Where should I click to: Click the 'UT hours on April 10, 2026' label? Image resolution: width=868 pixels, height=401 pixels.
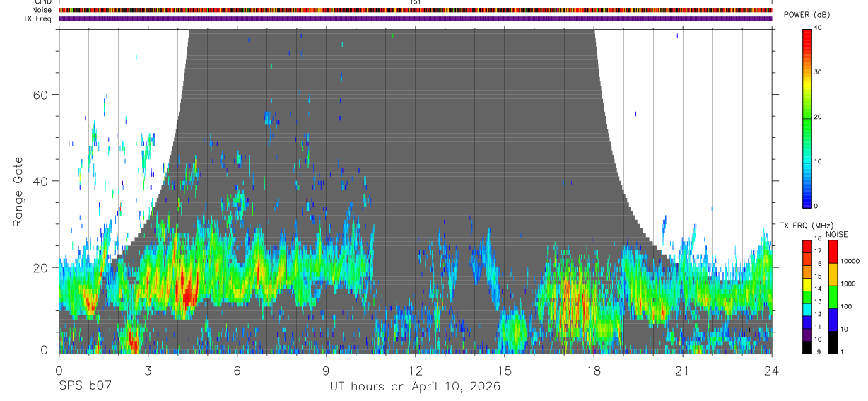pyautogui.click(x=415, y=387)
